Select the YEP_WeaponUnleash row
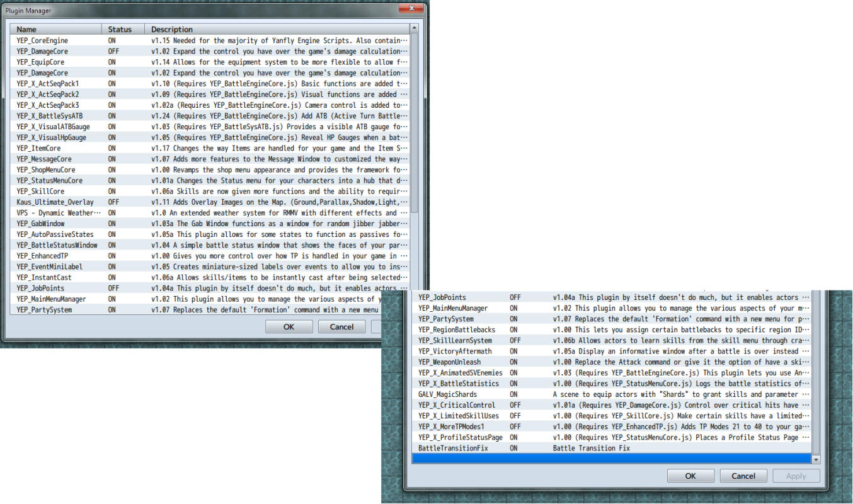 612,362
